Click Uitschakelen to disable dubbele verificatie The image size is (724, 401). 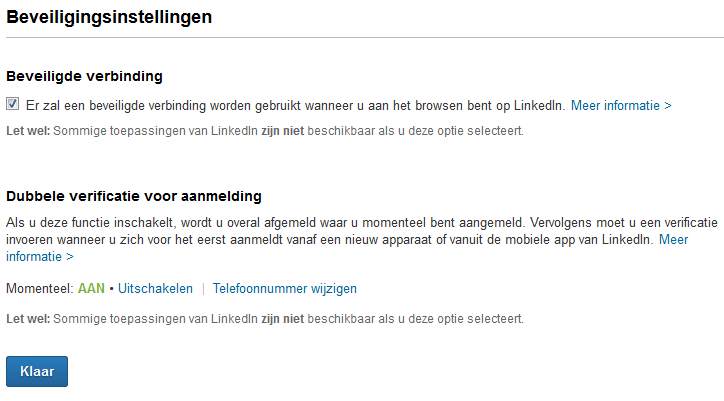tap(155, 289)
